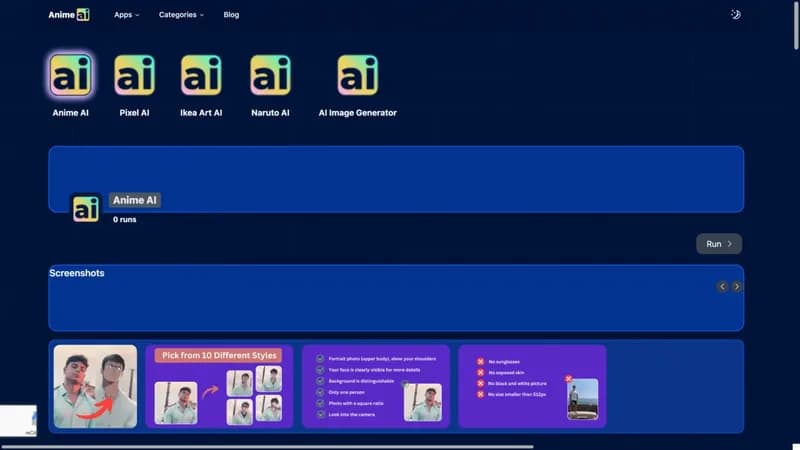Screen dimensions: 800x450
Task: Toggle dark mode moon icon
Action: pyautogui.click(x=735, y=15)
